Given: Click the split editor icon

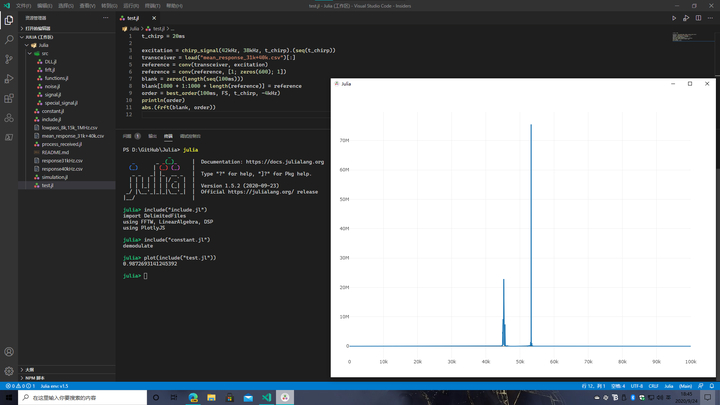Looking at the screenshot, I should [697, 18].
